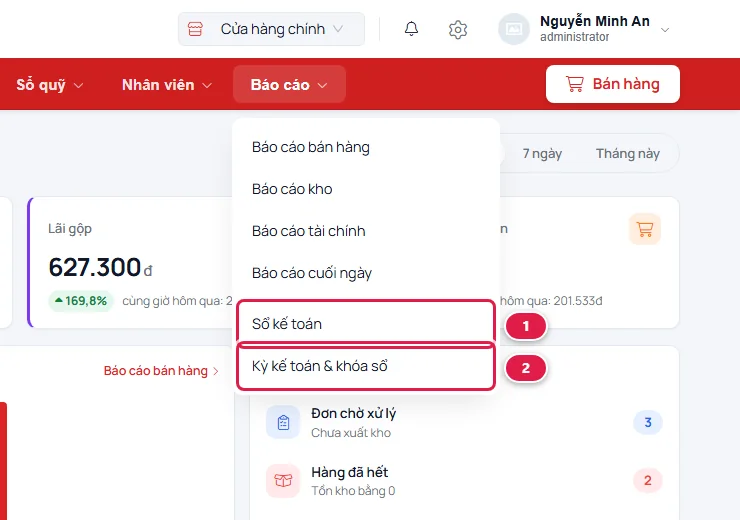Switch to the 7 ngày range tab
The image size is (740, 520).
(542, 154)
